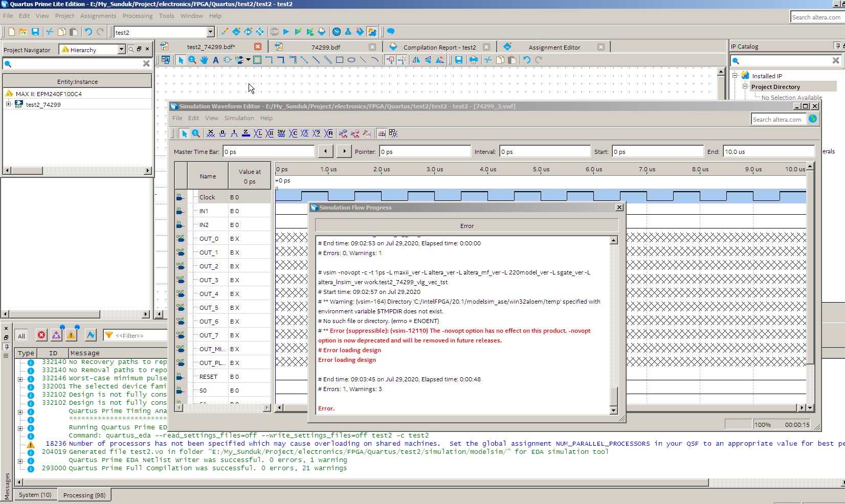
Task: Open the Simulation menu in Waveform Editor
Action: tap(239, 118)
